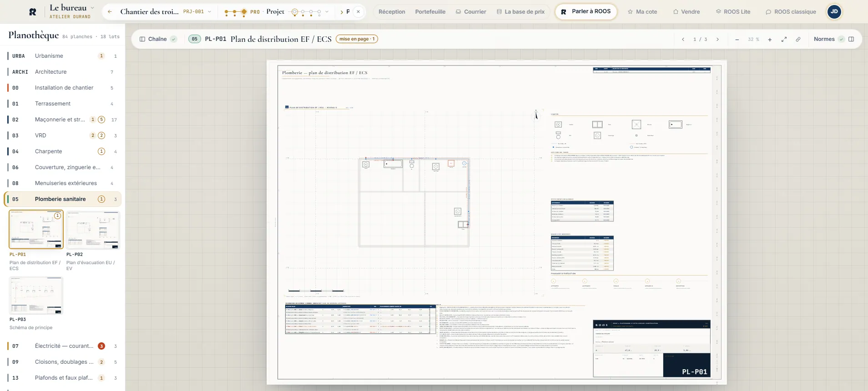Expand the Projet phase dropdown chevron
The height and width of the screenshot is (391, 868).
pyautogui.click(x=327, y=12)
